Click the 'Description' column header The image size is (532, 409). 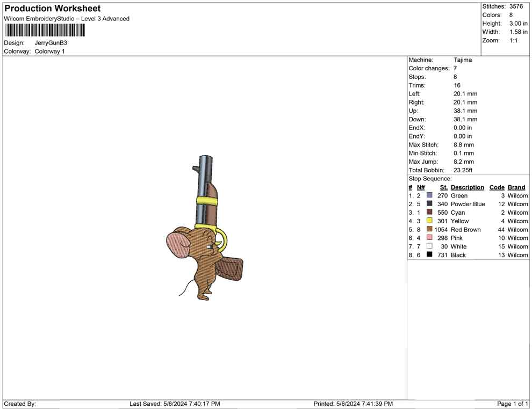coord(467,187)
